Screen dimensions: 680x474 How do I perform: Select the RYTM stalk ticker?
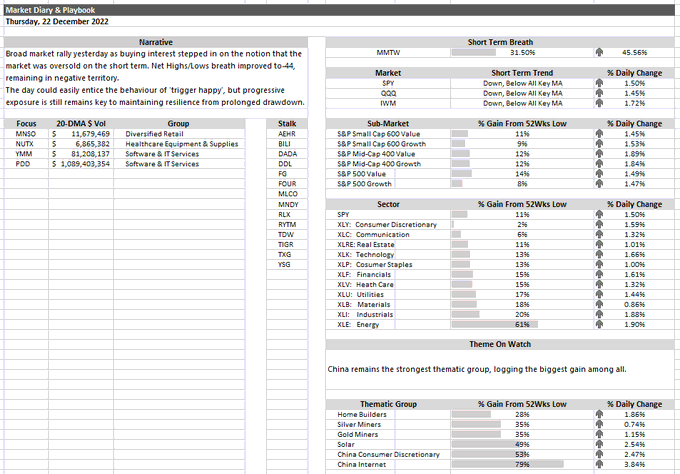pyautogui.click(x=287, y=224)
